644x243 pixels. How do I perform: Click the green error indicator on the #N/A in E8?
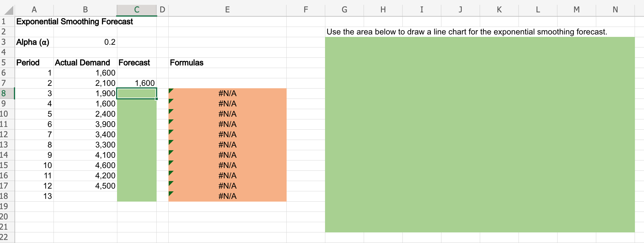click(171, 92)
